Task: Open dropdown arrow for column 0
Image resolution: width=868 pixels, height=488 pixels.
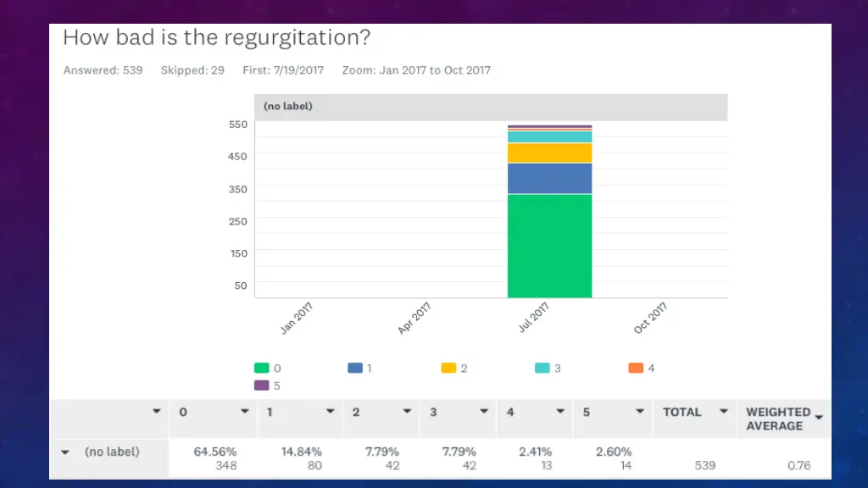Action: pos(244,411)
